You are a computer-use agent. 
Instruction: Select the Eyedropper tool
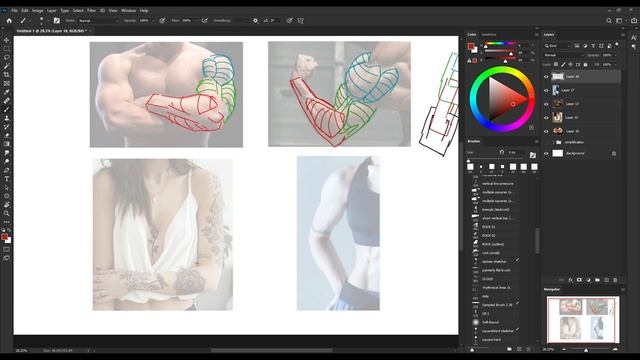(7, 92)
